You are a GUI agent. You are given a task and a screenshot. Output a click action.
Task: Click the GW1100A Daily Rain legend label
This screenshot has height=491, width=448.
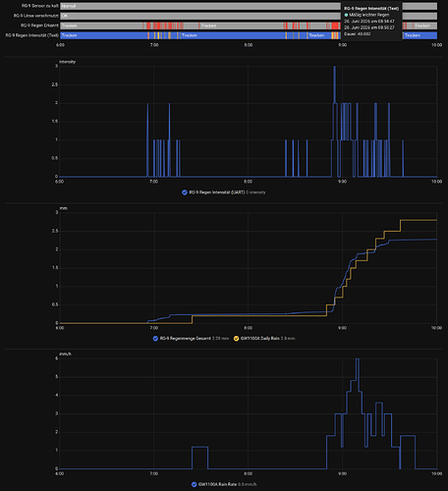pos(260,338)
